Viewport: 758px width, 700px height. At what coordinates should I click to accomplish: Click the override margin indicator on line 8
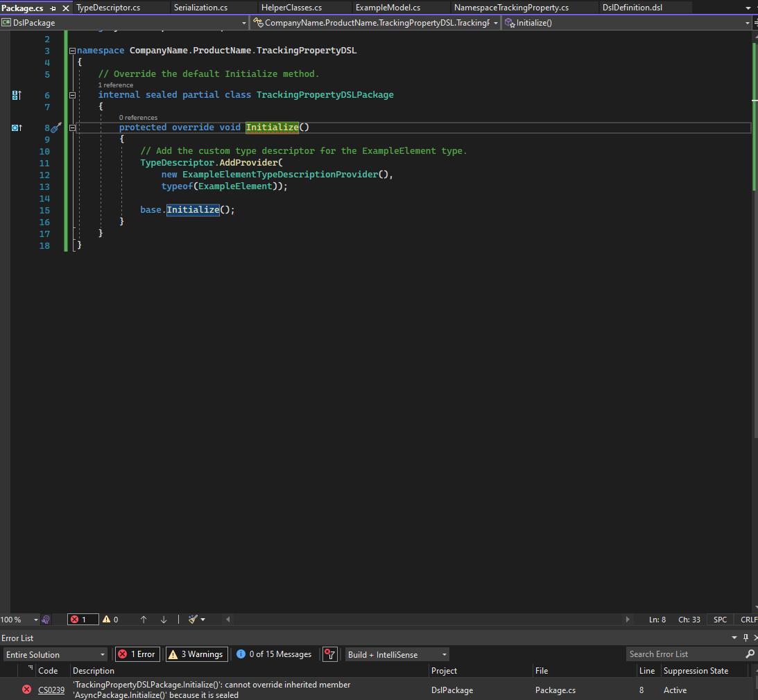click(17, 128)
